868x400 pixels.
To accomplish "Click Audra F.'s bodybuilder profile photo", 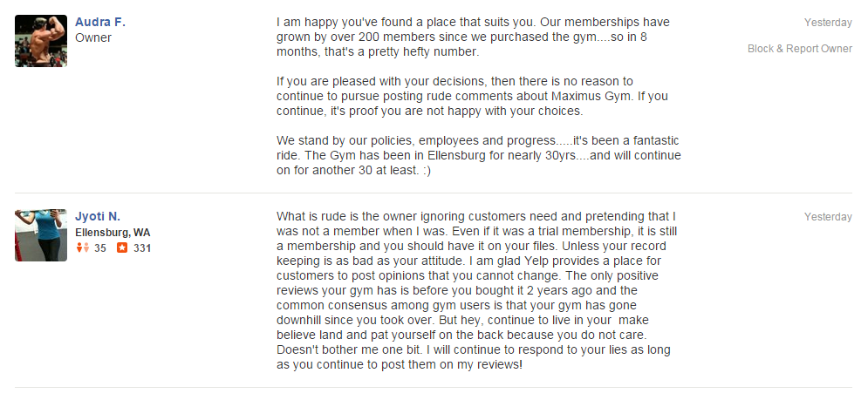I will 41,41.
